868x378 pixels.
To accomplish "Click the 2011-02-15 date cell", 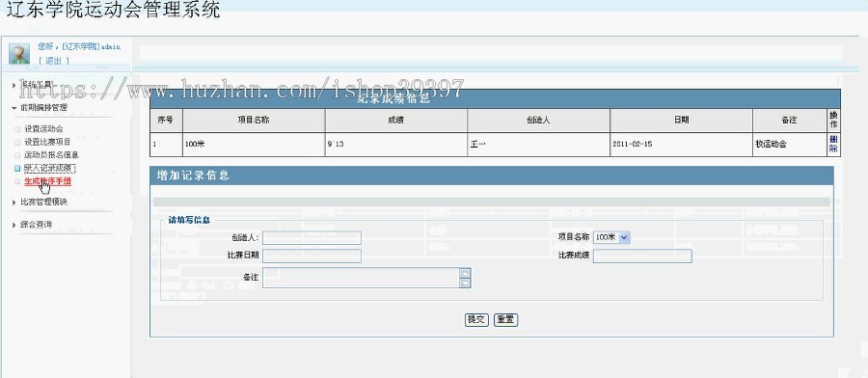I will coord(682,145).
